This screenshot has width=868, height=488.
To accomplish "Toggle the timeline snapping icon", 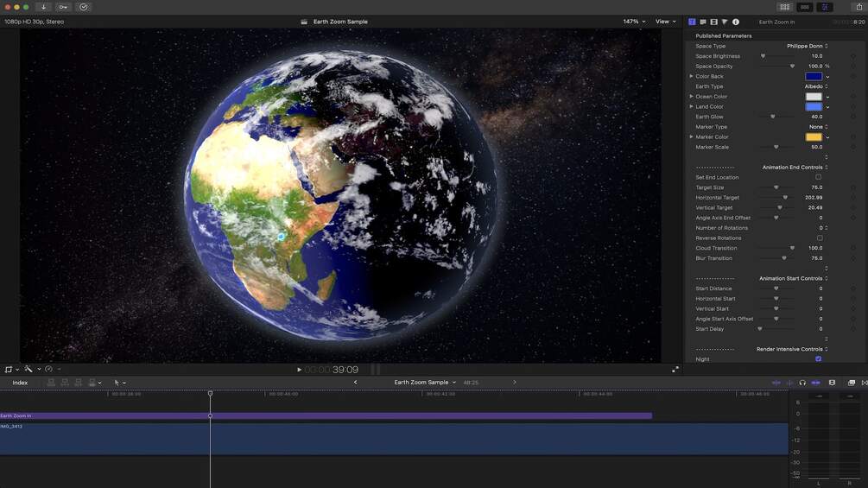I will pos(816,383).
